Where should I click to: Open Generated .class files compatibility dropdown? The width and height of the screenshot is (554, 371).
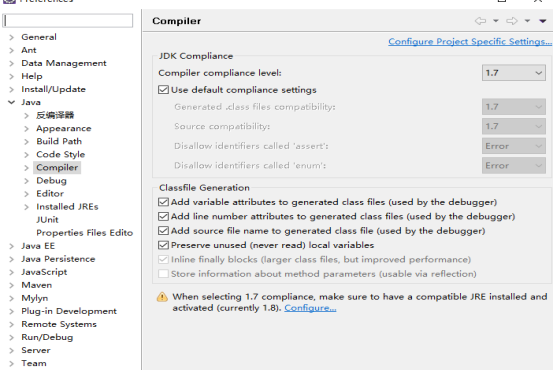(513, 107)
